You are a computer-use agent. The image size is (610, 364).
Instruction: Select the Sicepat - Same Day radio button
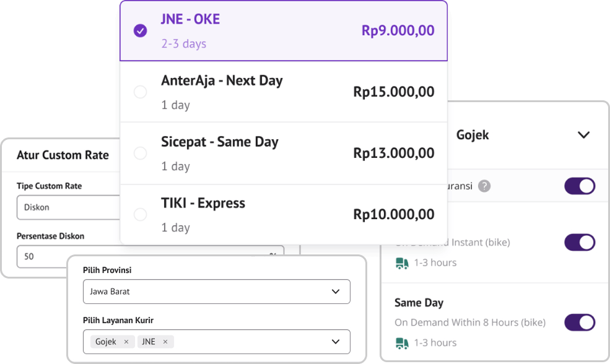(x=141, y=154)
